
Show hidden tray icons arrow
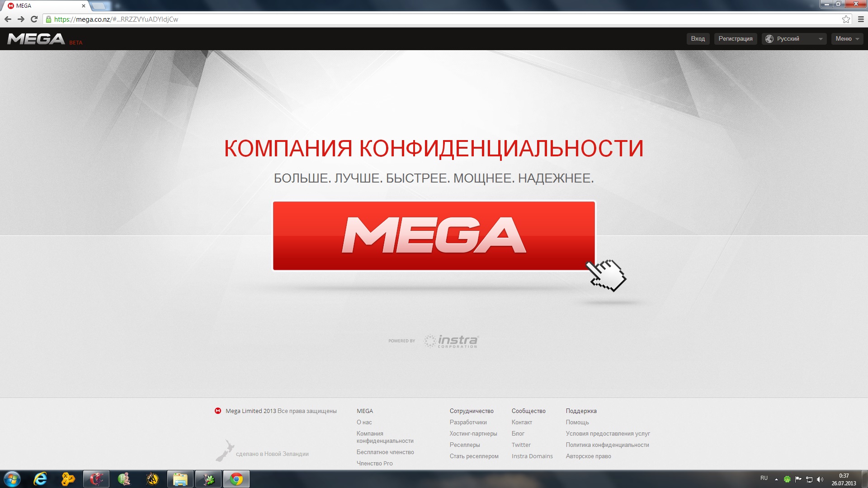pyautogui.click(x=776, y=479)
